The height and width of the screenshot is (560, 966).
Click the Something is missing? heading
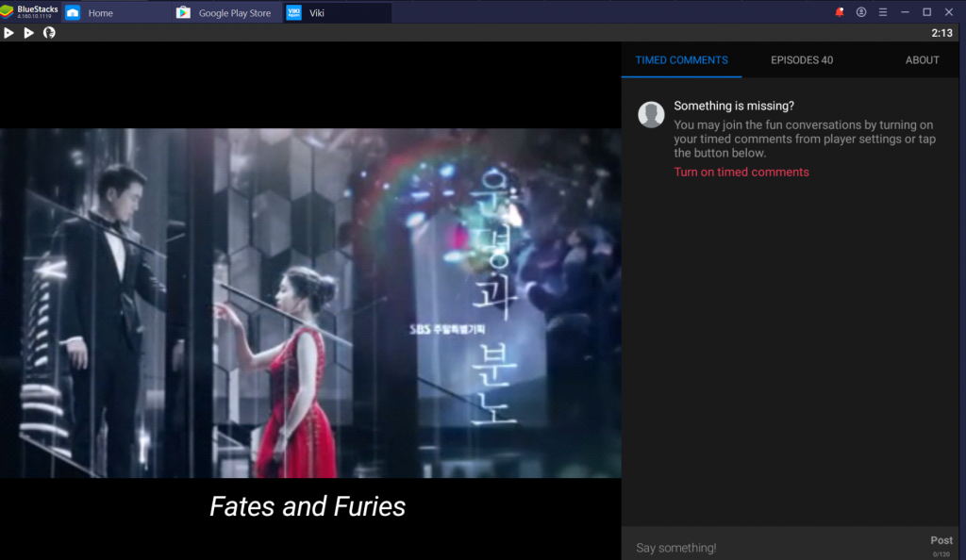tap(734, 106)
